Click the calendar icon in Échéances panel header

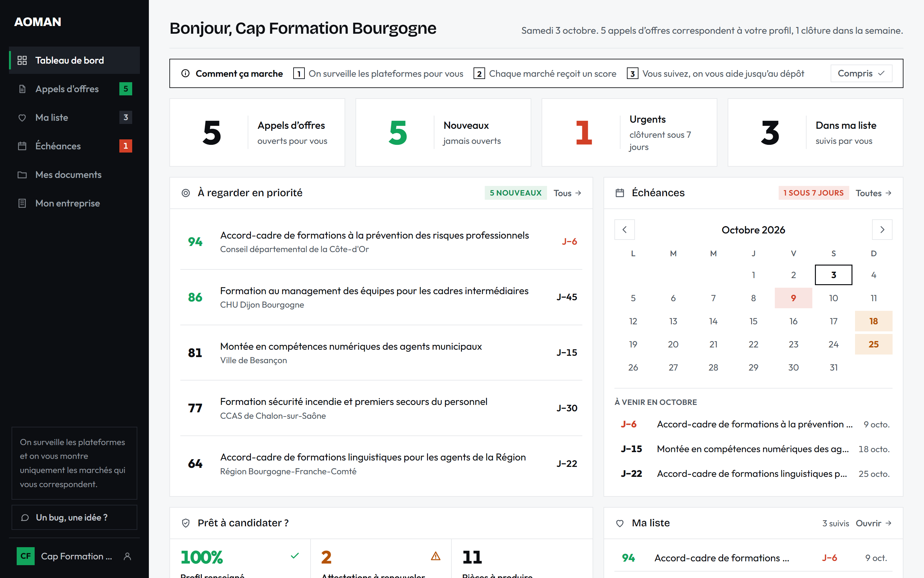coord(620,193)
